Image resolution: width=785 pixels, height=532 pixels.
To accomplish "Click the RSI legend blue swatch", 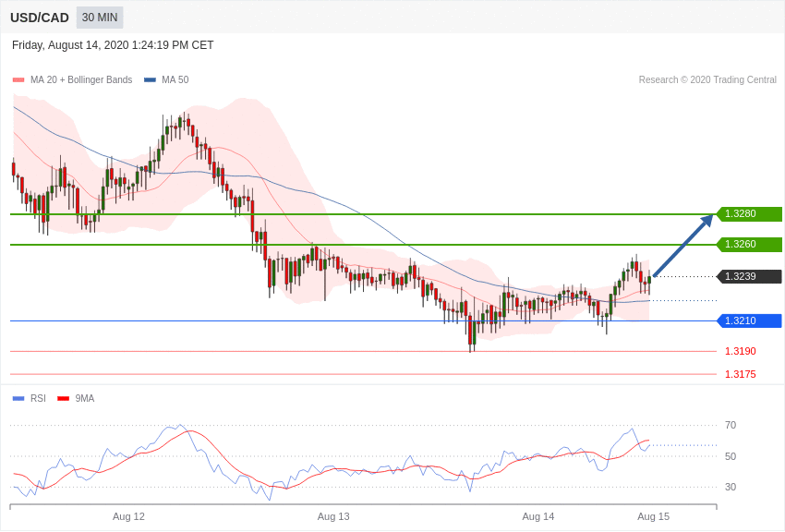I will coord(18,398).
